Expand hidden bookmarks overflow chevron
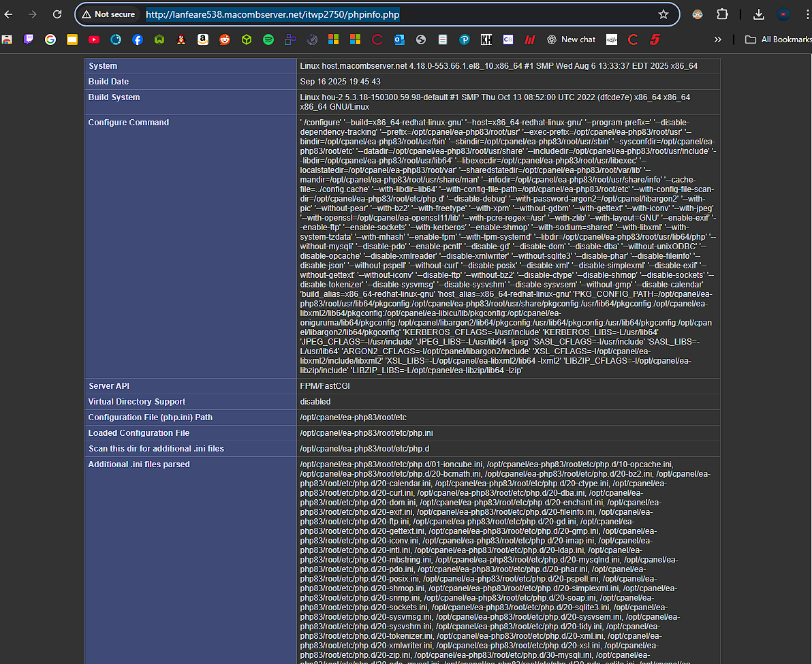Image resolution: width=812 pixels, height=664 pixels. pos(717,39)
